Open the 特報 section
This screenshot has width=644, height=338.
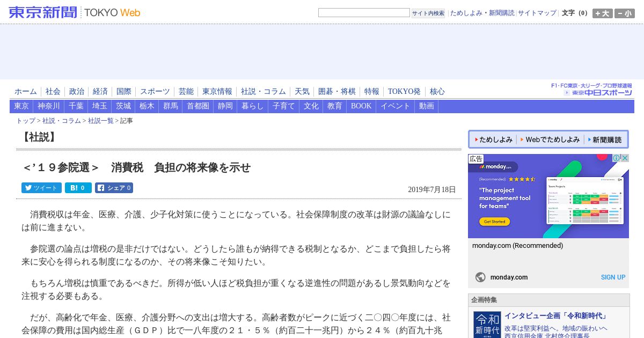(x=372, y=92)
